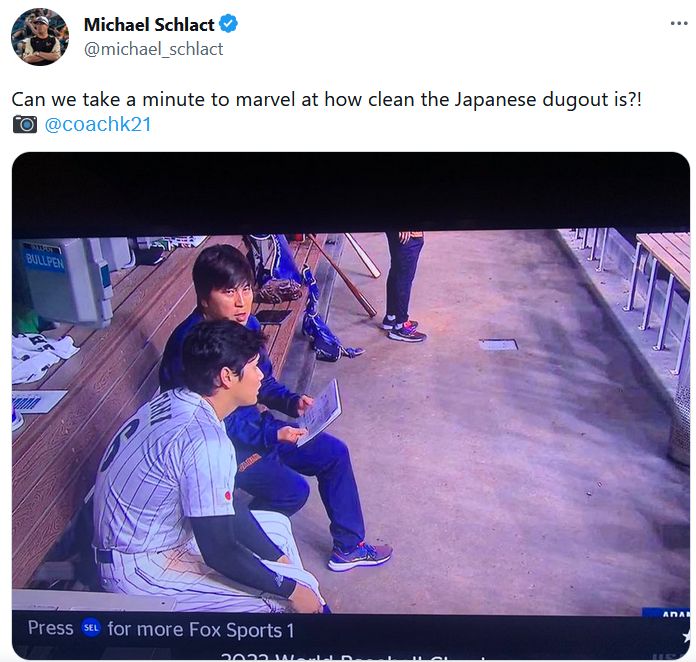This screenshot has width=696, height=662.
Task: Click the standing person's sneakers near the bat
Action: coord(403,328)
